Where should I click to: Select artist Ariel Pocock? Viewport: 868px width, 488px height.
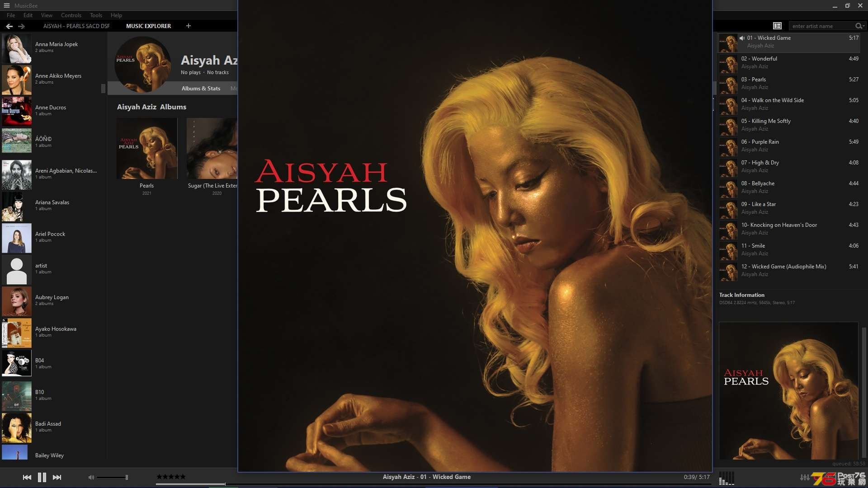tap(53, 237)
